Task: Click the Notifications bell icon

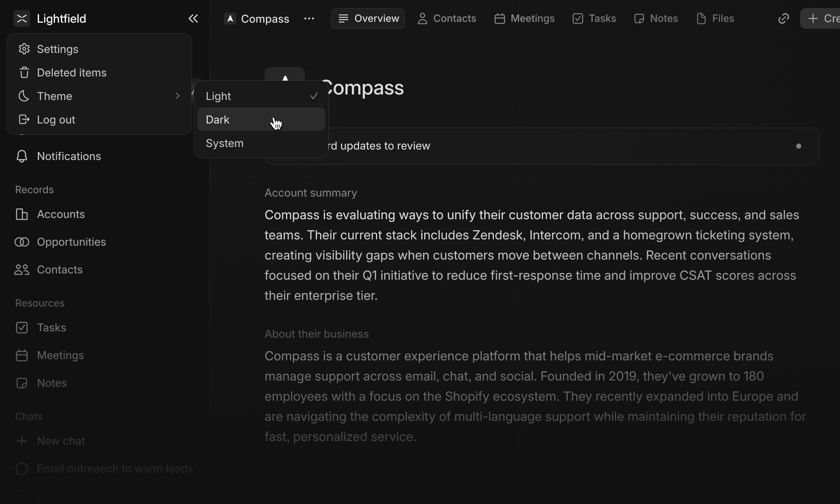Action: [22, 156]
